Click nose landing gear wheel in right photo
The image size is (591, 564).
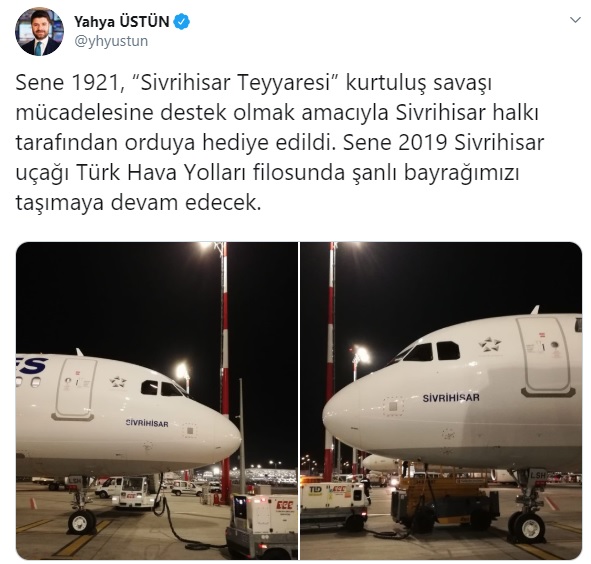click(x=528, y=526)
